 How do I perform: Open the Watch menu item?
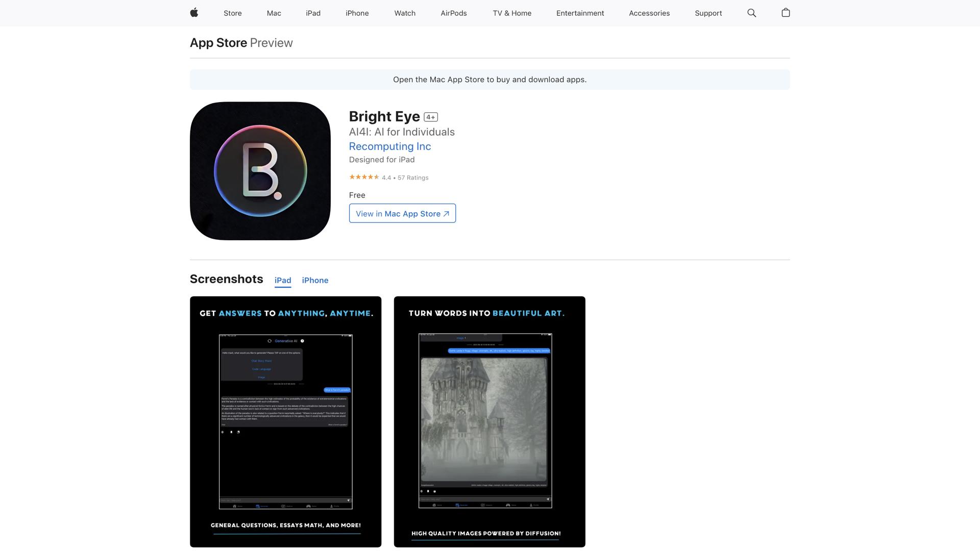click(x=404, y=13)
